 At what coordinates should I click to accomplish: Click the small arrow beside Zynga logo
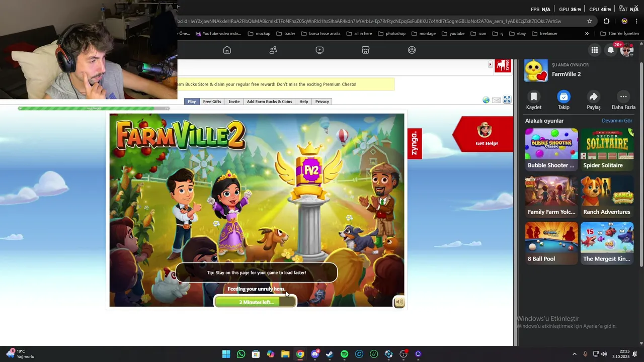click(490, 64)
